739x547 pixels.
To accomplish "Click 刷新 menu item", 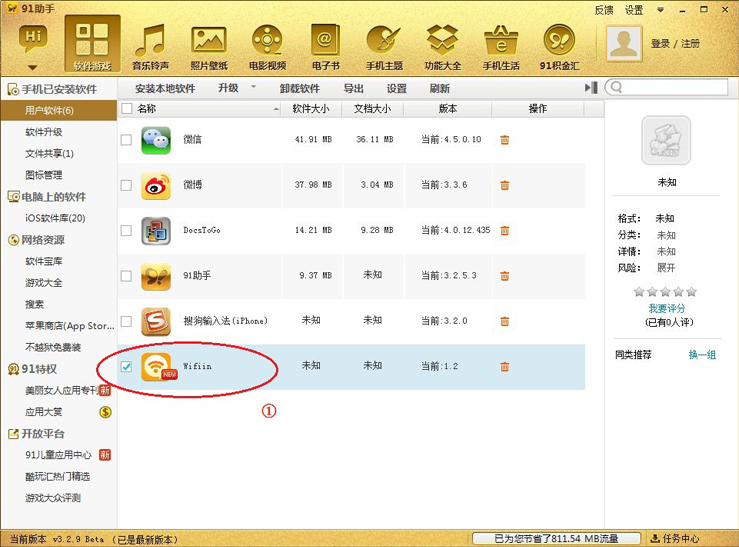I will click(x=439, y=88).
